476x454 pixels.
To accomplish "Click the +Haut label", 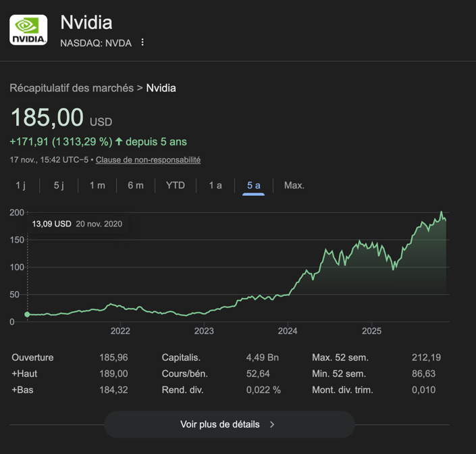I will coord(24,374).
